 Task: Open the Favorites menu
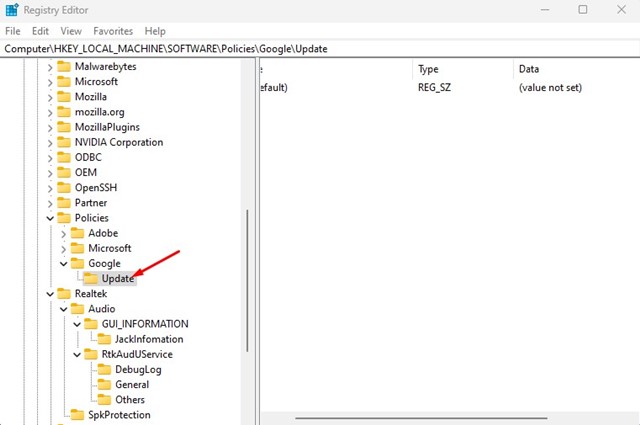pyautogui.click(x=113, y=31)
